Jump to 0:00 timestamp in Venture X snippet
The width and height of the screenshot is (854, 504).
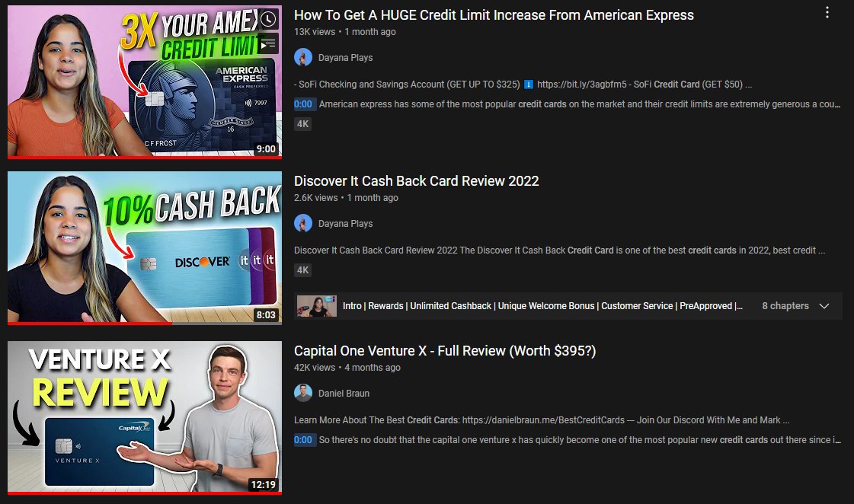point(303,440)
